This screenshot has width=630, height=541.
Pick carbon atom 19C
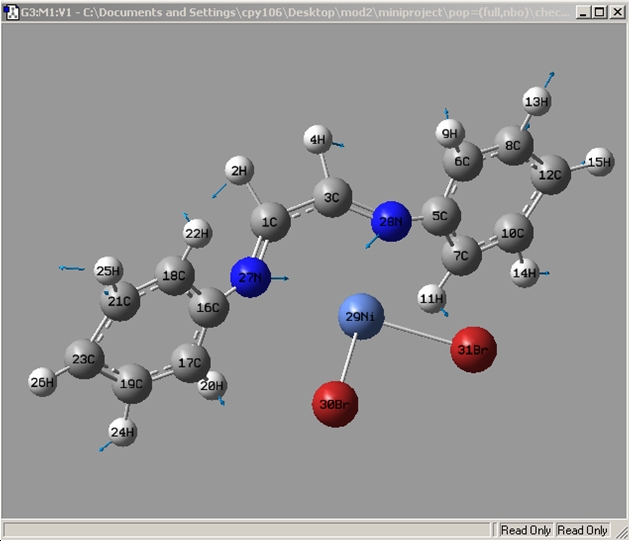click(x=132, y=384)
